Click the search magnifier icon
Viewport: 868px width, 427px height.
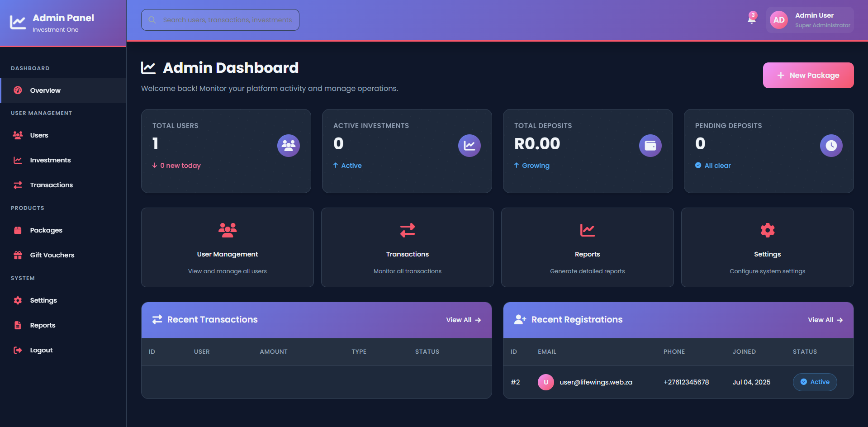click(152, 20)
